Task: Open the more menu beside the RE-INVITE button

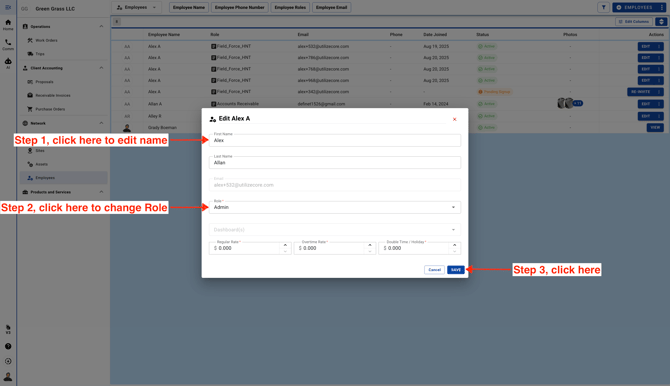Action: (659, 92)
